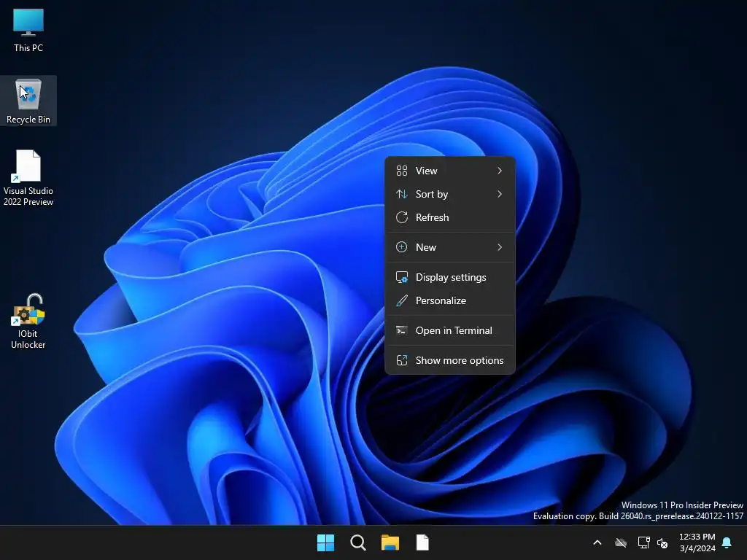Click the Refresh circular arrow icon

tap(402, 217)
